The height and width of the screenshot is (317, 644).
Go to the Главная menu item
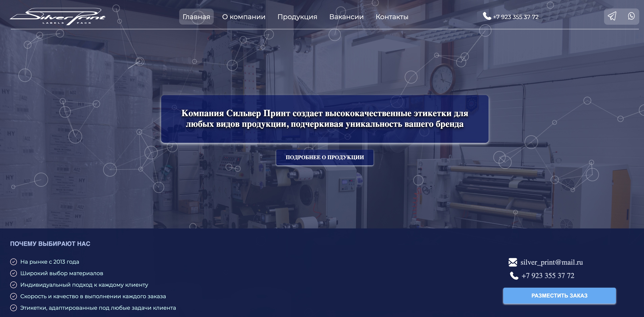click(196, 17)
